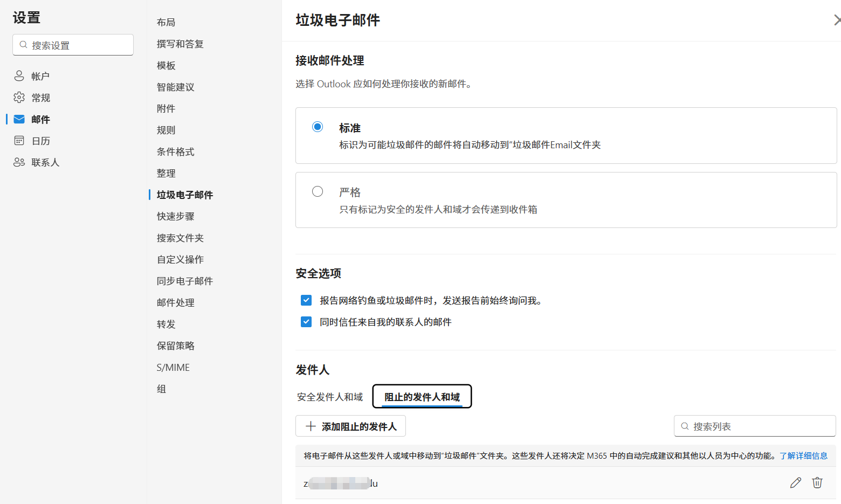This screenshot has height=504, width=841.
Task: Click the plus icon in 添加阻止的发件人
Action: tap(311, 426)
